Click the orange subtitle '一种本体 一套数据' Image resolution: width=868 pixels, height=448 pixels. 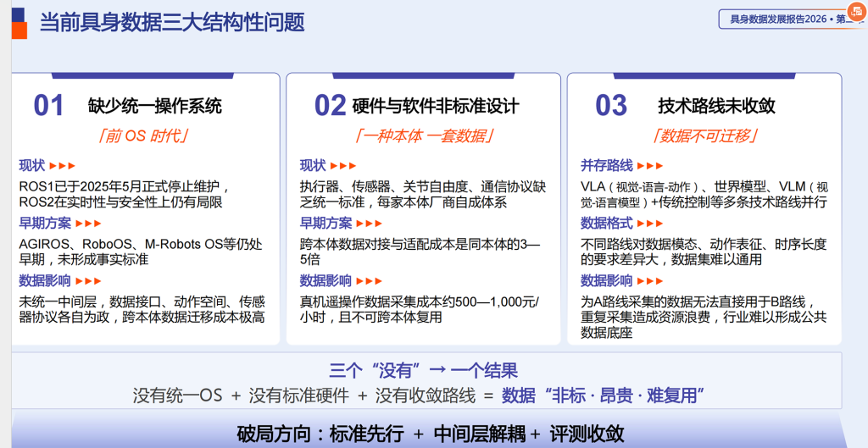click(x=424, y=136)
